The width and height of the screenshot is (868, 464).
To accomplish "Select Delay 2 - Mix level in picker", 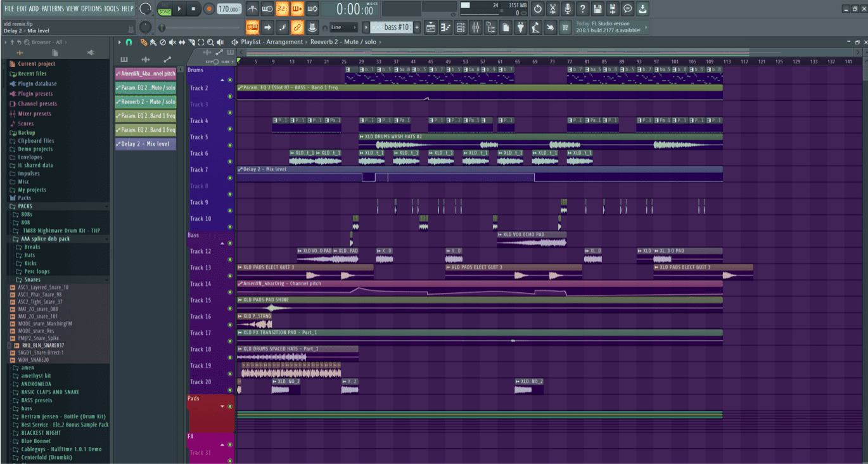I will (x=145, y=144).
